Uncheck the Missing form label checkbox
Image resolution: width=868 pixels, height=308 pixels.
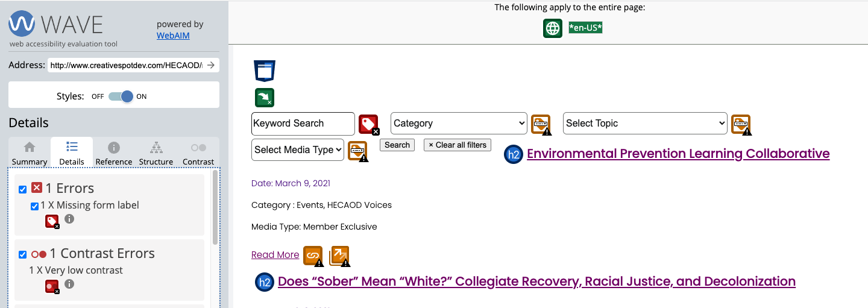pyautogui.click(x=35, y=206)
